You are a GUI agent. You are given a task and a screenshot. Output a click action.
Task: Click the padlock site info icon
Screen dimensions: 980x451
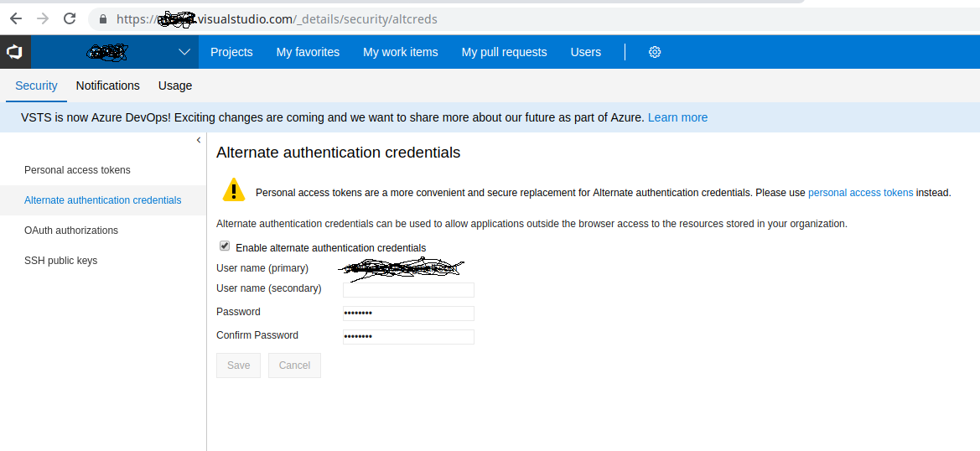103,19
